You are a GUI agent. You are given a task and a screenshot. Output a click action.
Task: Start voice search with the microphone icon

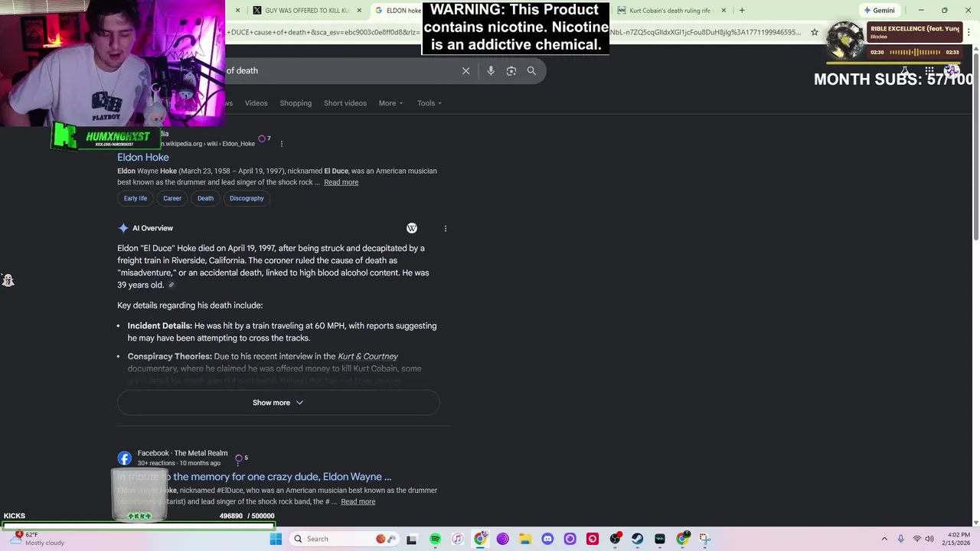tap(491, 70)
